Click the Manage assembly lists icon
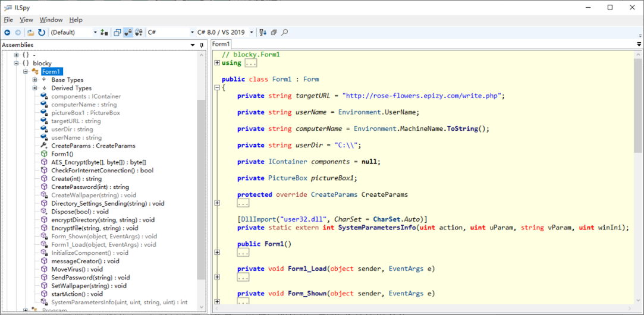 [104, 32]
